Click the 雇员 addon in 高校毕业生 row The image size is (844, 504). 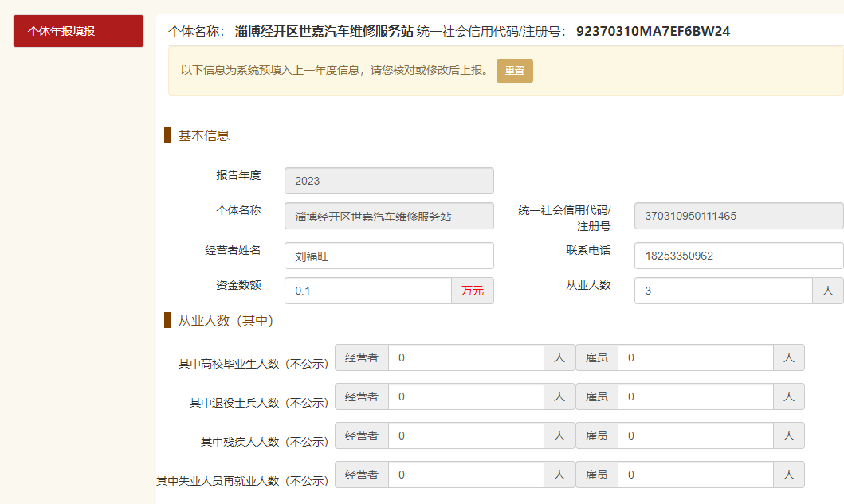click(x=597, y=357)
